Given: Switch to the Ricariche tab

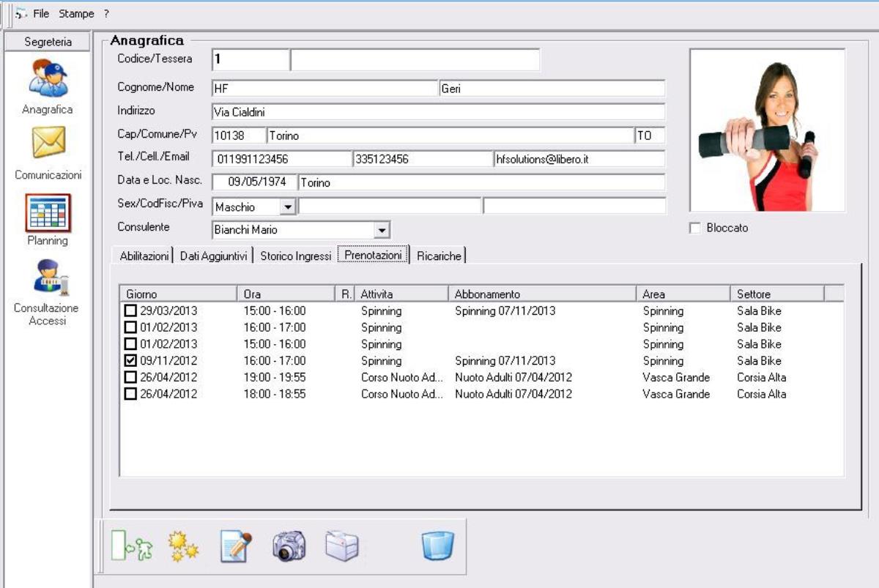Looking at the screenshot, I should point(439,256).
